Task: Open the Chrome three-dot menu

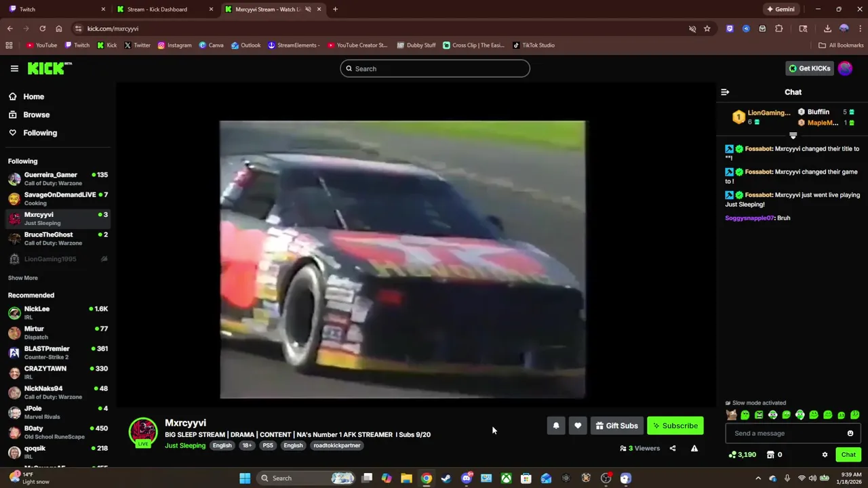Action: click(x=859, y=28)
